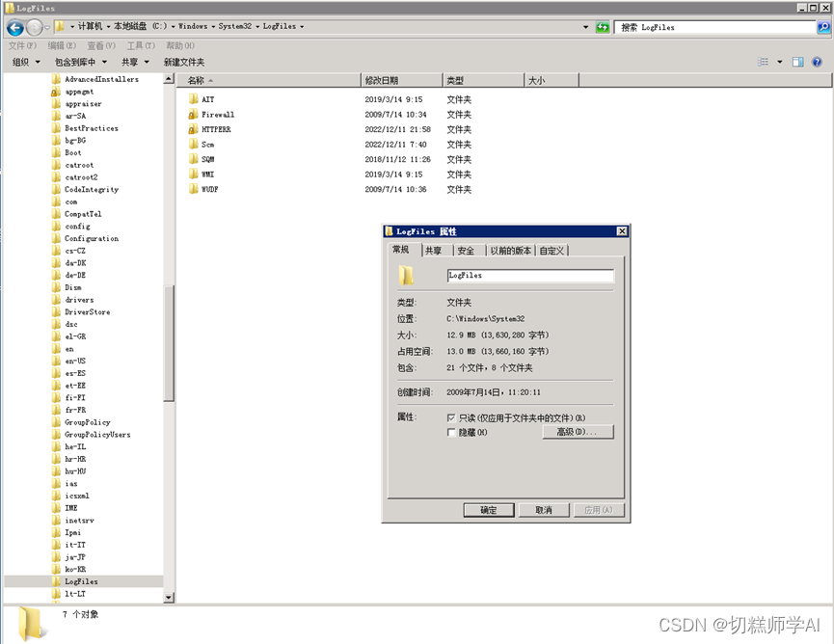The width and height of the screenshot is (834, 644).
Task: Click the folder icon in address bar
Action: [x=61, y=26]
